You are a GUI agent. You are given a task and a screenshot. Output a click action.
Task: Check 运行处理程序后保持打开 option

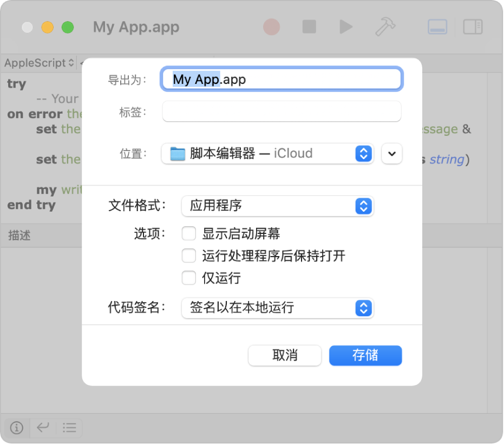pos(188,256)
